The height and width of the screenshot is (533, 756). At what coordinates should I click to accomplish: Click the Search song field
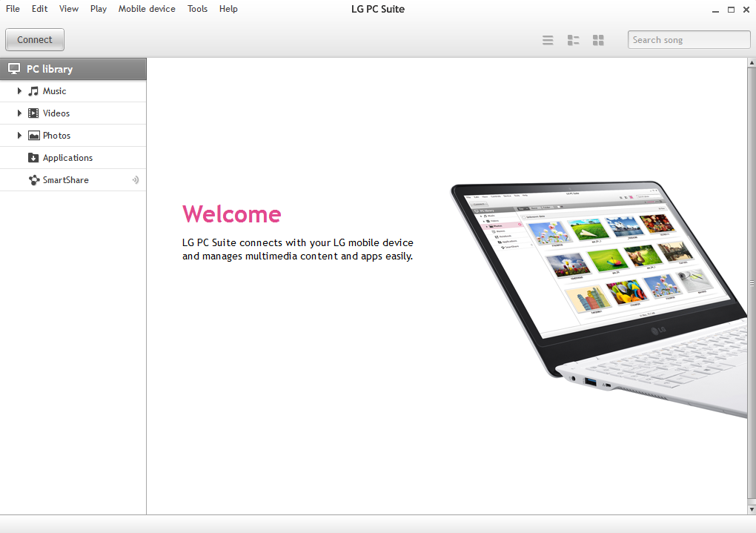[689, 39]
